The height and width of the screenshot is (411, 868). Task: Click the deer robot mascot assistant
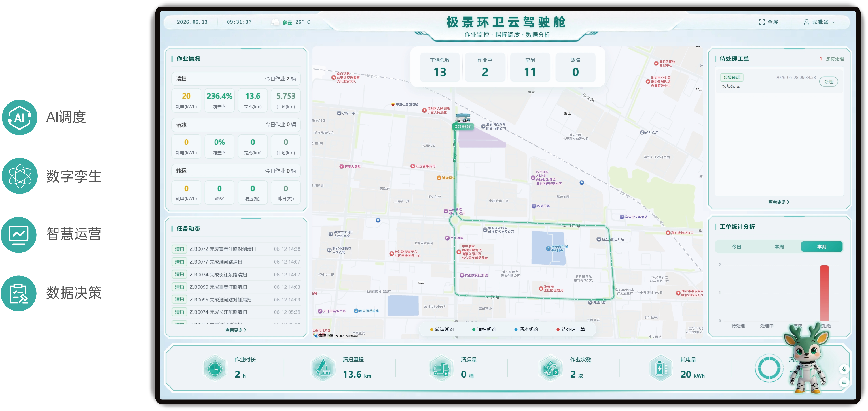[x=807, y=358]
